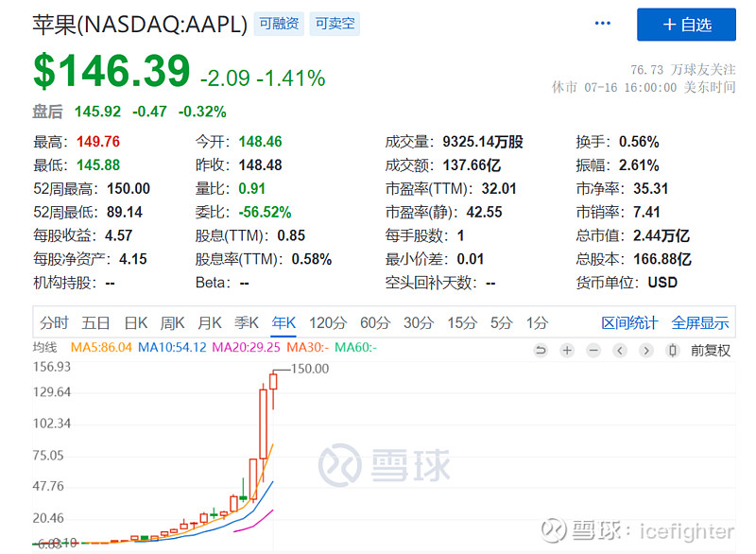This screenshot has width=756, height=554.
Task: Select the 季K chart tab
Action: [x=247, y=322]
